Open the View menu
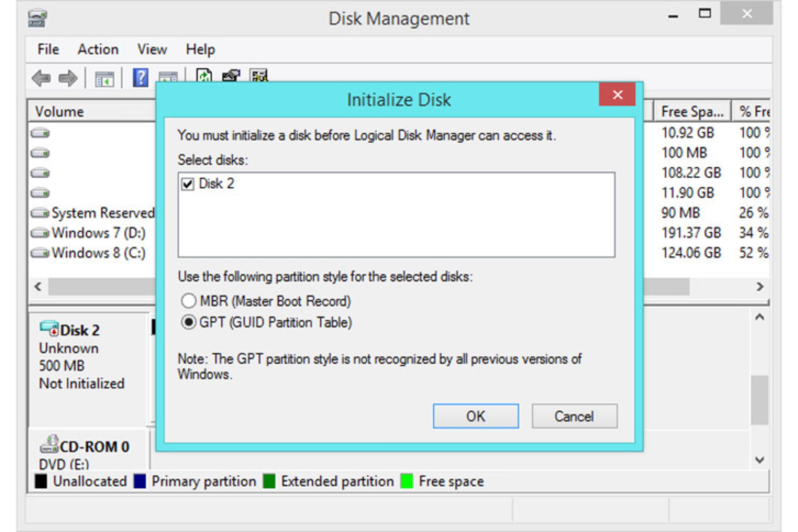The width and height of the screenshot is (798, 532). click(x=152, y=49)
